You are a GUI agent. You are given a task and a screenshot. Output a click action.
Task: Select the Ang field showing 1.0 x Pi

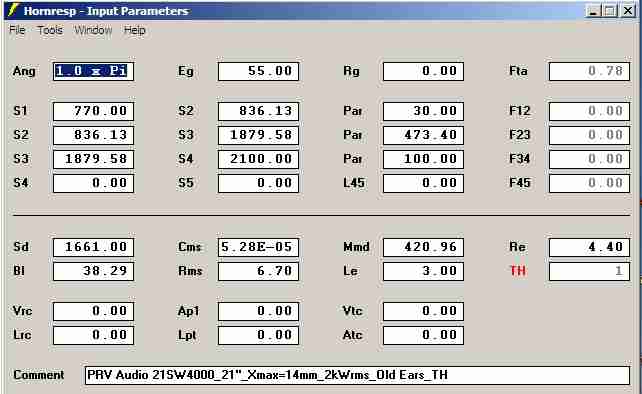coord(93,71)
